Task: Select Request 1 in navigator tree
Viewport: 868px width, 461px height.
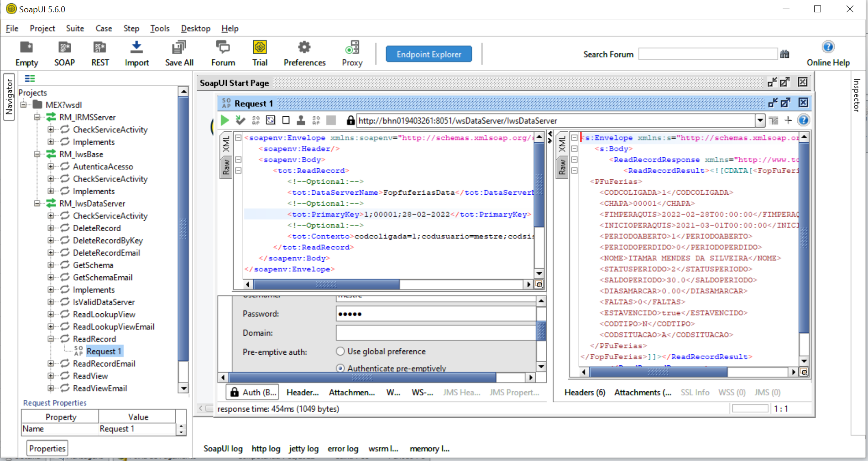Action: tap(104, 351)
